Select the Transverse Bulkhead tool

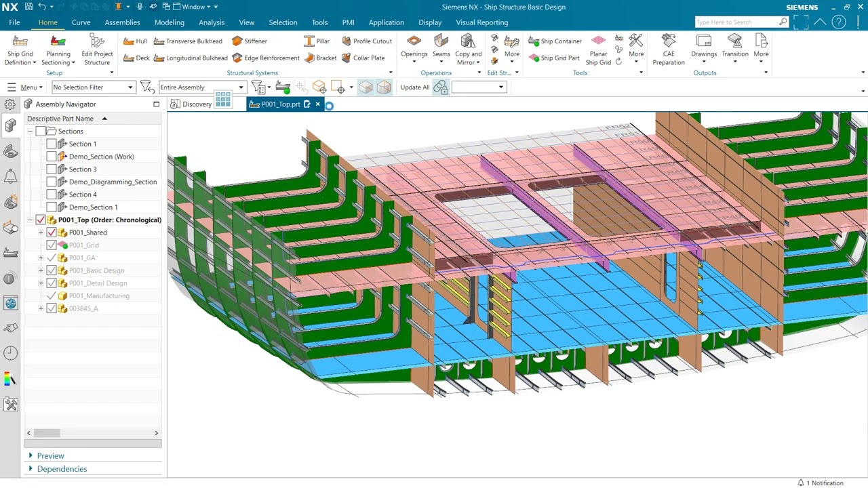point(159,41)
